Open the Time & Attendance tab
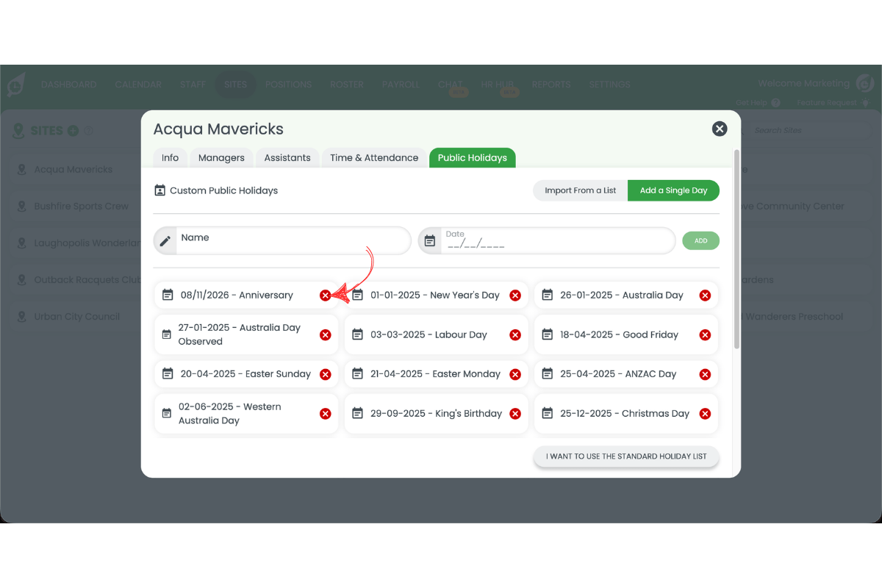This screenshot has height=588, width=882. [x=374, y=158]
